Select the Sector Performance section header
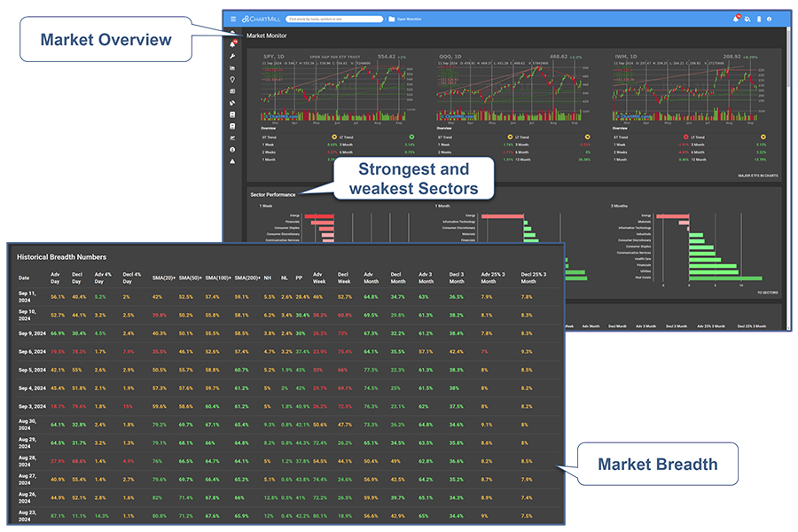The height and width of the screenshot is (532, 798). (x=272, y=194)
